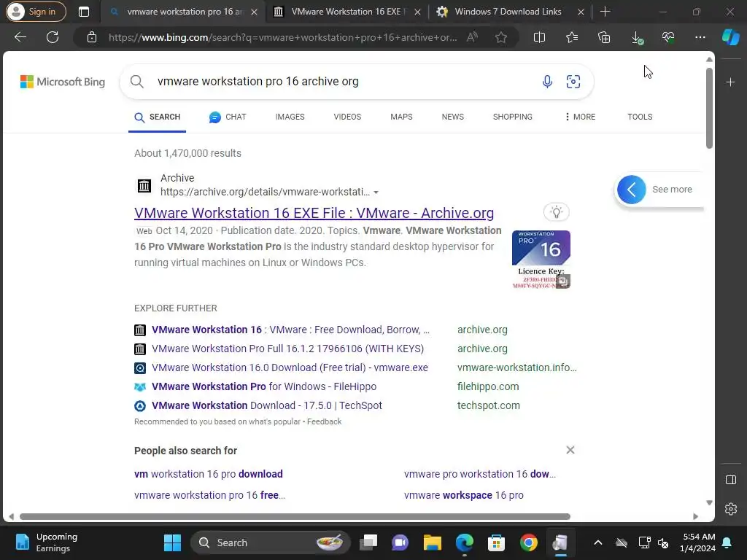747x560 pixels.
Task: Click the Microsoft Bing logo
Action: [63, 82]
